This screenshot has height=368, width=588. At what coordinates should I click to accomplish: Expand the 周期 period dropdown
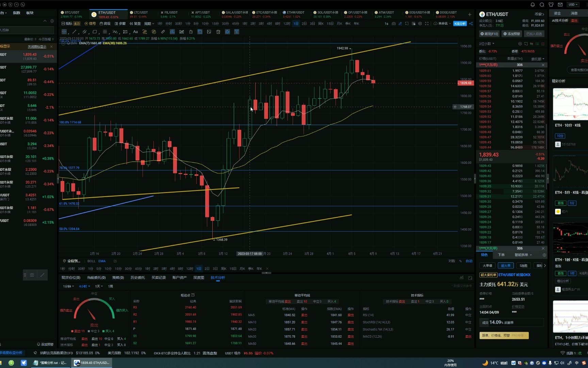(149, 24)
